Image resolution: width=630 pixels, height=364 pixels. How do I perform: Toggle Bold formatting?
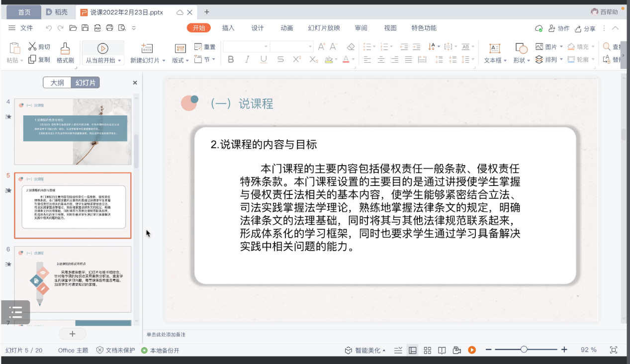[231, 60]
